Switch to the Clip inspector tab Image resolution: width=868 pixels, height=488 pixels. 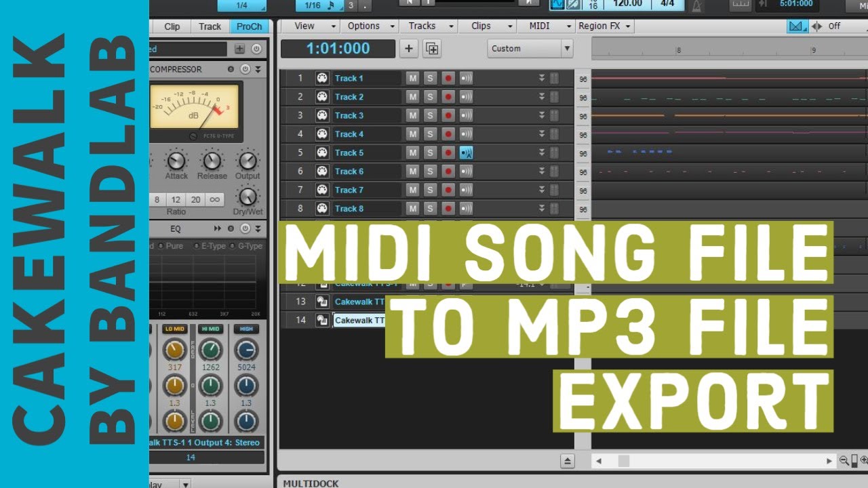pyautogui.click(x=172, y=26)
